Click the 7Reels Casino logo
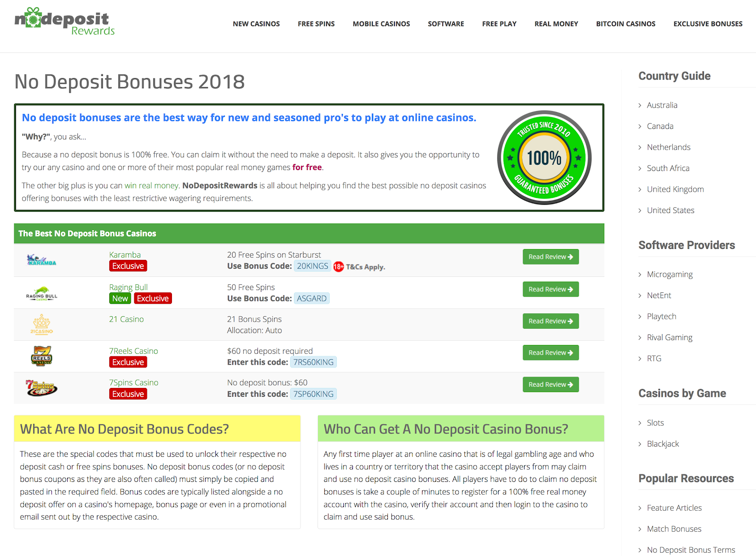Image resolution: width=756 pixels, height=558 pixels. (42, 356)
